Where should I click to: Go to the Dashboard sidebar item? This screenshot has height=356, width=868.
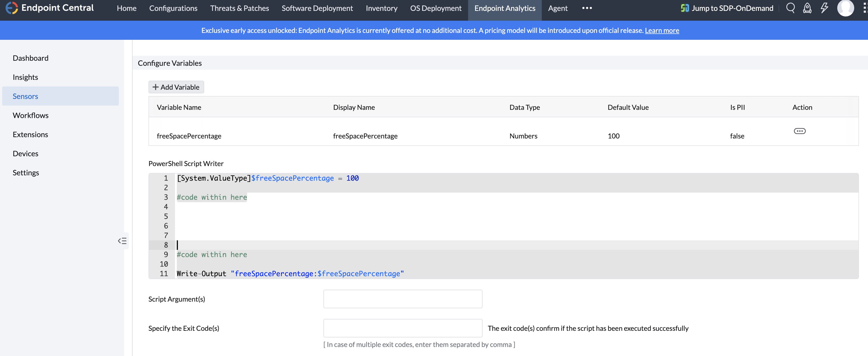(31, 58)
